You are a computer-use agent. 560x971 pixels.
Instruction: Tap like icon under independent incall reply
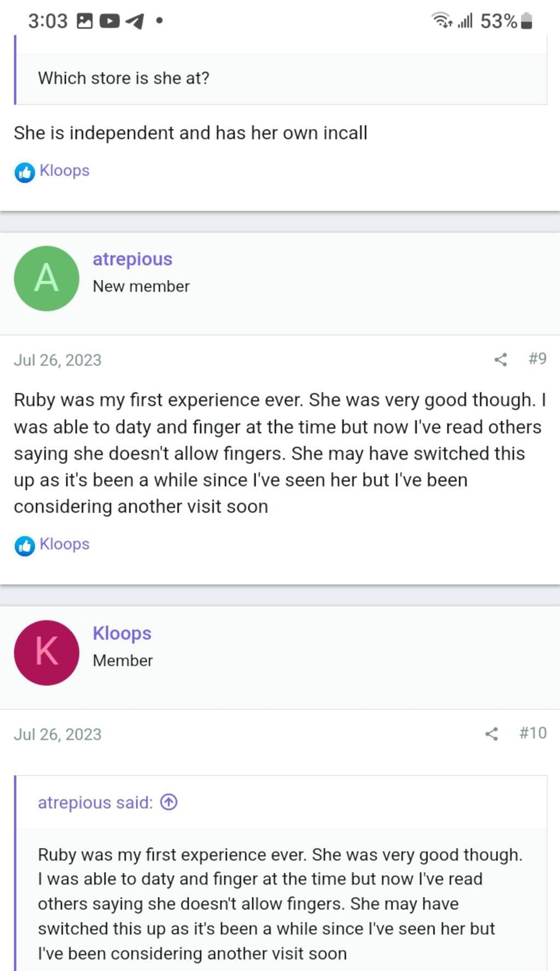tap(25, 172)
